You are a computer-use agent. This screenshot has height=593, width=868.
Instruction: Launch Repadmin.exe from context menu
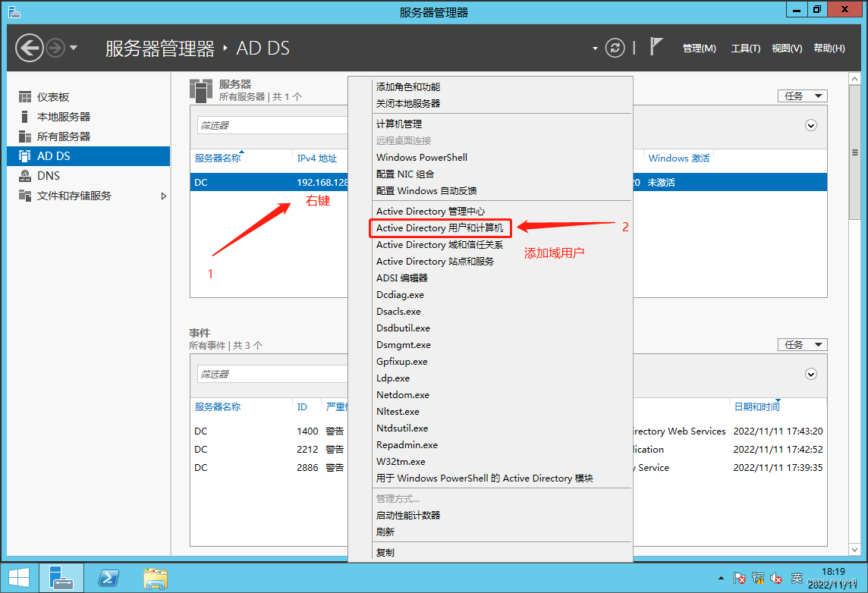pyautogui.click(x=407, y=444)
